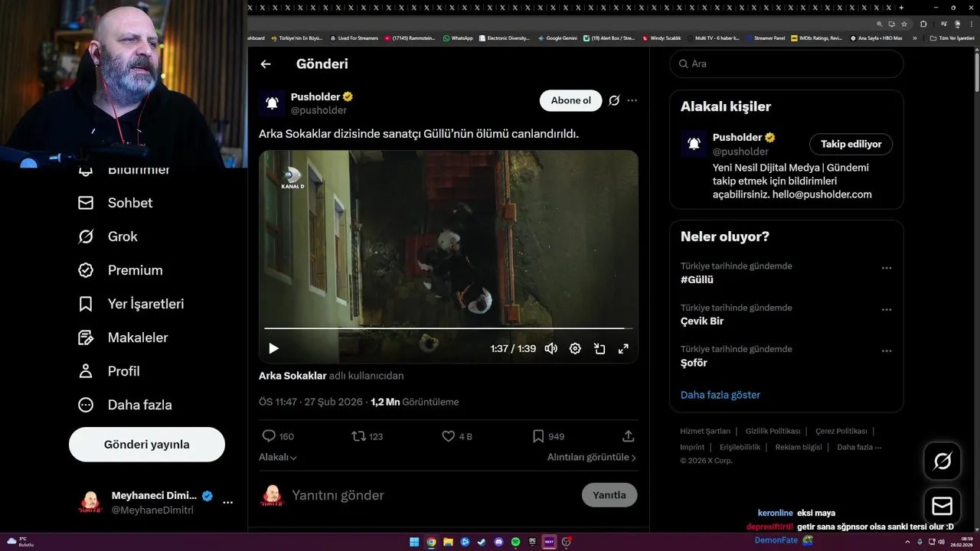Open Gizlilik Politikası footer link
Screen dimensions: 980x551
click(x=773, y=432)
